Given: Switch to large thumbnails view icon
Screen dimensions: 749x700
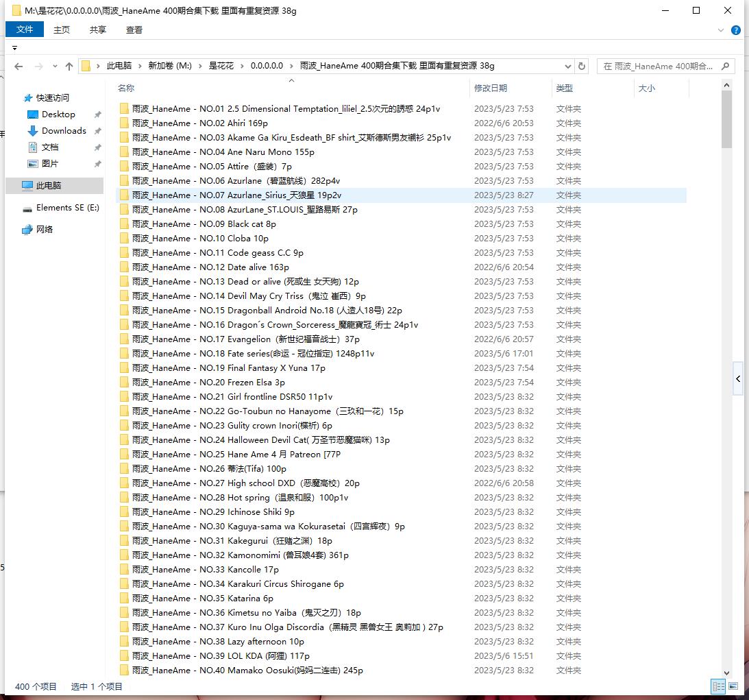Looking at the screenshot, I should click(x=733, y=686).
